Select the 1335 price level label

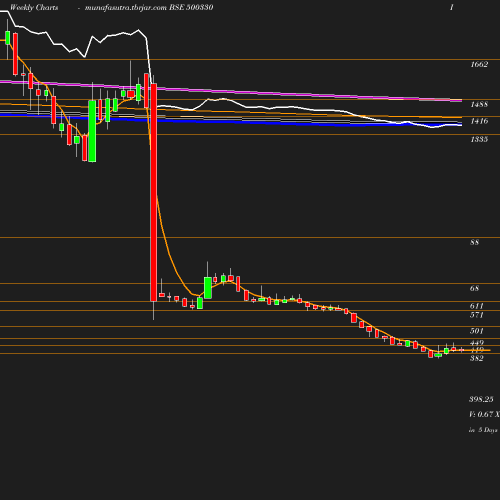pyautogui.click(x=479, y=139)
